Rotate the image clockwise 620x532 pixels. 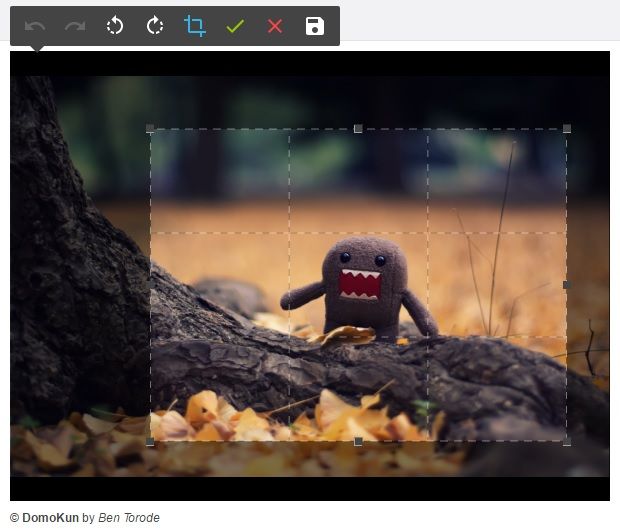(155, 26)
